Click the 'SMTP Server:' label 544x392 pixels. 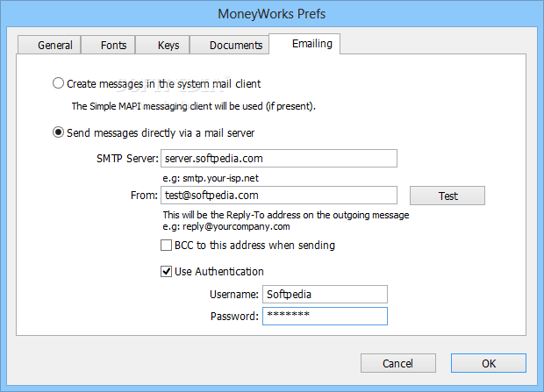point(127,159)
